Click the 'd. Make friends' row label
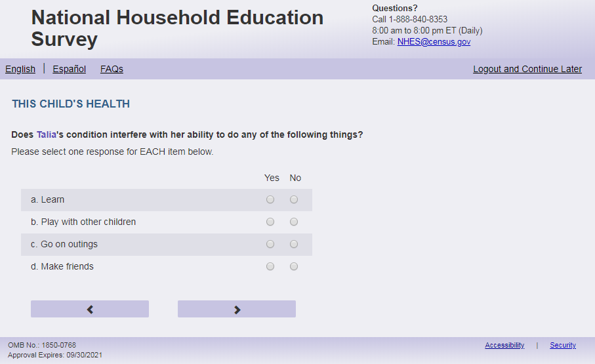 pyautogui.click(x=62, y=267)
